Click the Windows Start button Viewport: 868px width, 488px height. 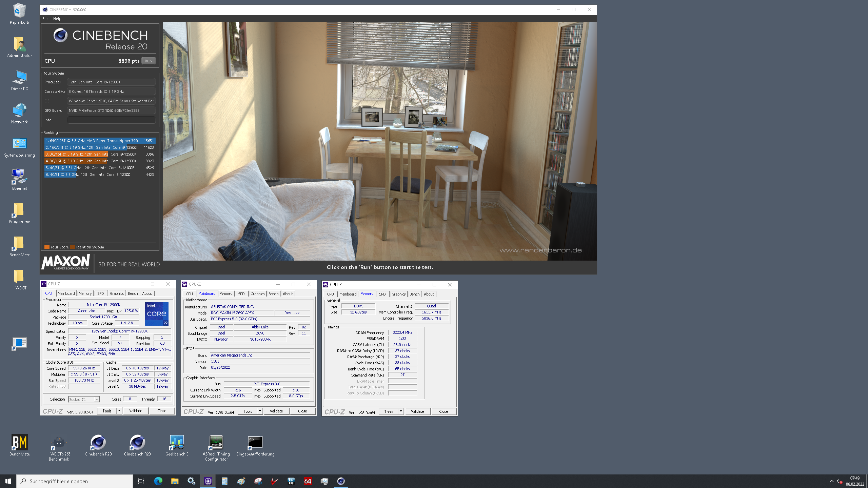coord(8,481)
